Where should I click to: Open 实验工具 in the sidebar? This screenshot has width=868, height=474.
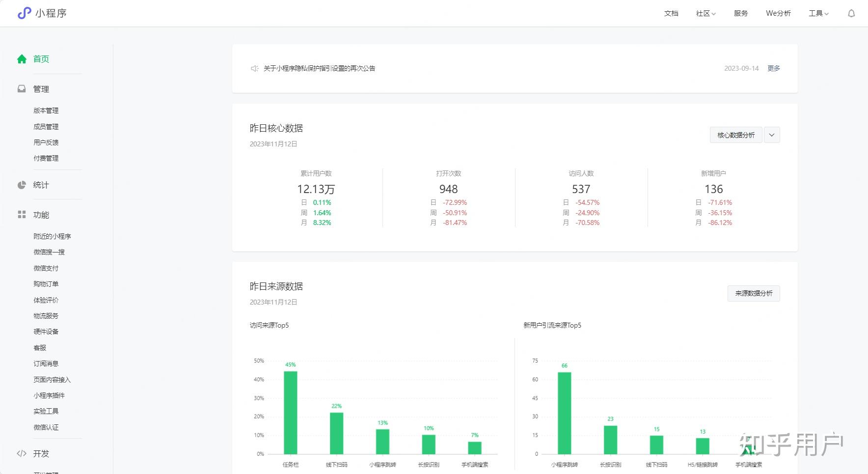coord(46,411)
